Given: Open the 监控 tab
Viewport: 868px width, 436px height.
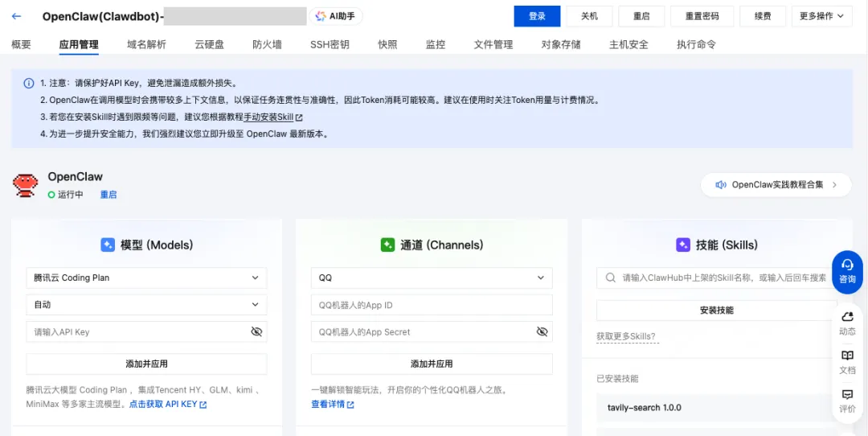Looking at the screenshot, I should click(x=436, y=44).
